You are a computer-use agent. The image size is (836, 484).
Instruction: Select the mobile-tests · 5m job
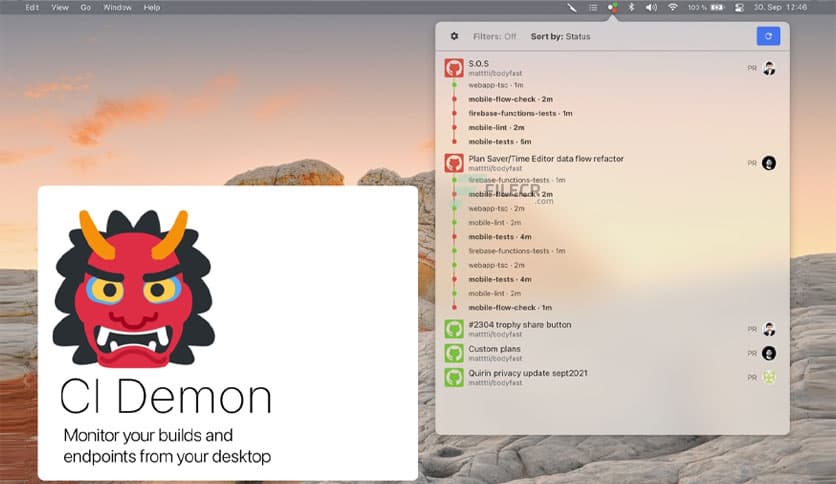(x=500, y=141)
